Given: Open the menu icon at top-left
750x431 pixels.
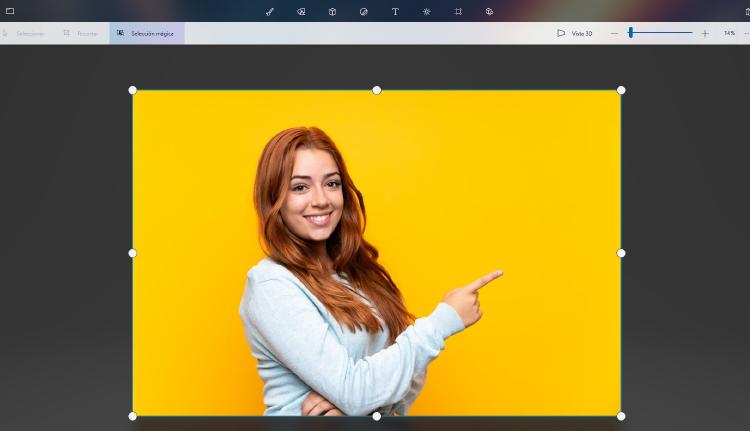Looking at the screenshot, I should coord(10,11).
